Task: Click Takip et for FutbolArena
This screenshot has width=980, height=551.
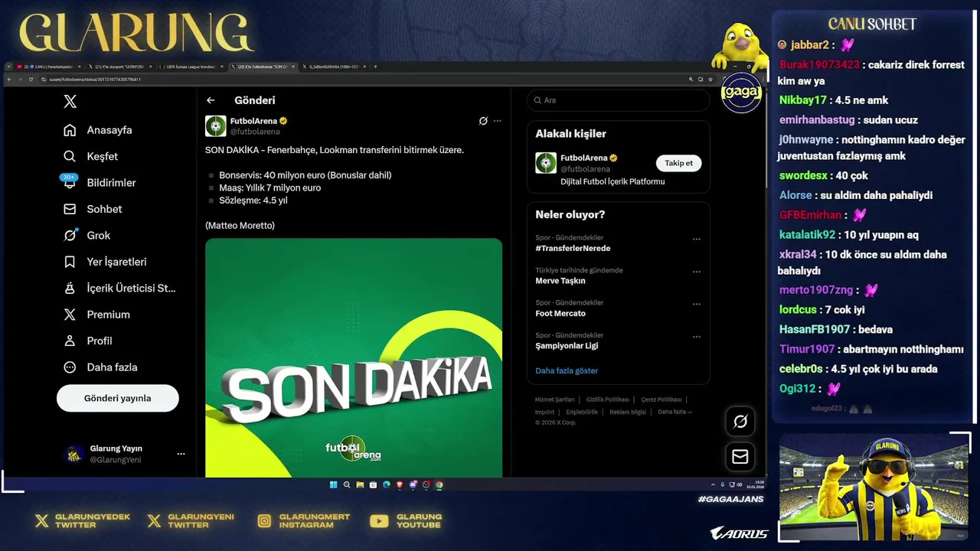Action: 678,163
